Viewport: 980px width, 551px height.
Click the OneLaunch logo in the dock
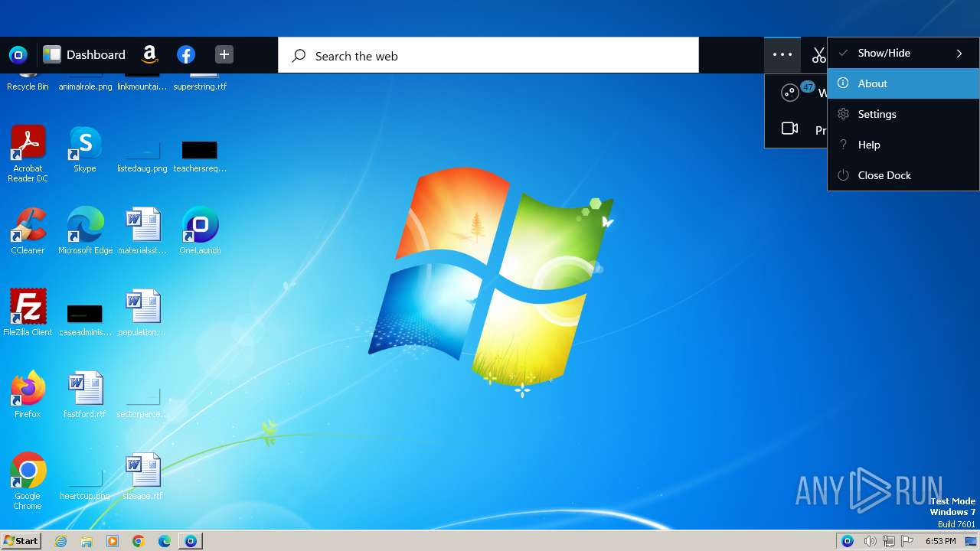18,54
